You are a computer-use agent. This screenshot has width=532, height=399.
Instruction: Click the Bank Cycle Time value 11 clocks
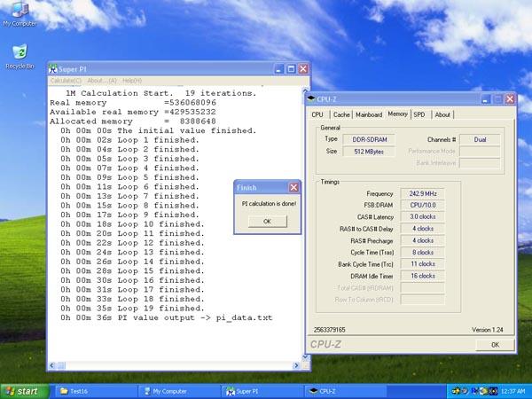pos(423,264)
